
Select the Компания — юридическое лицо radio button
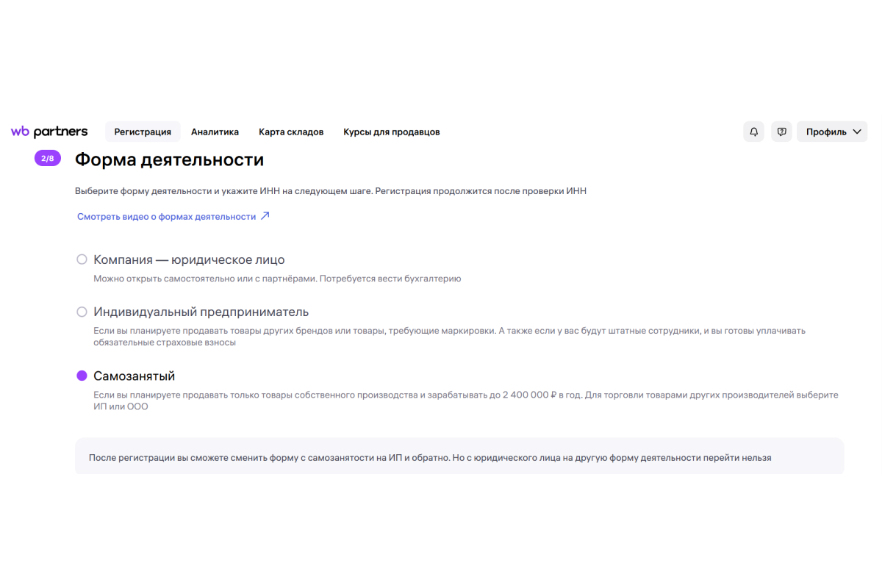pyautogui.click(x=82, y=259)
